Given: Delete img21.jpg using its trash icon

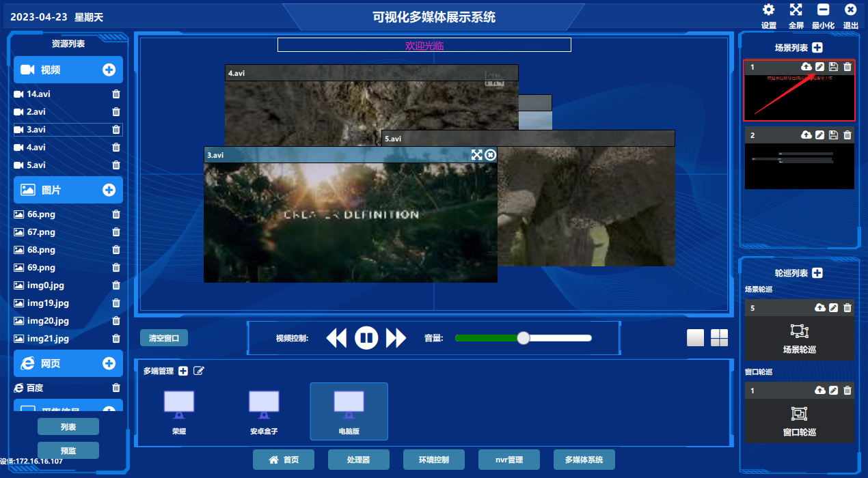Looking at the screenshot, I should 116,339.
